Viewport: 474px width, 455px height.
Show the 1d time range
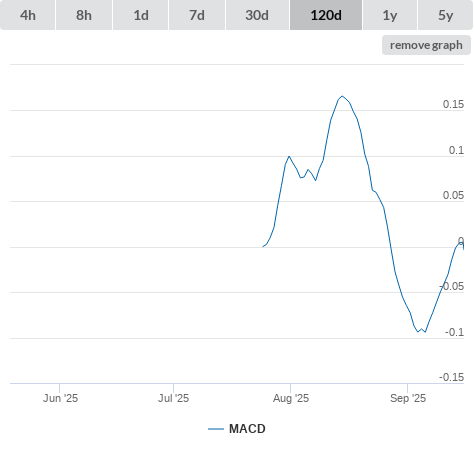(x=141, y=15)
